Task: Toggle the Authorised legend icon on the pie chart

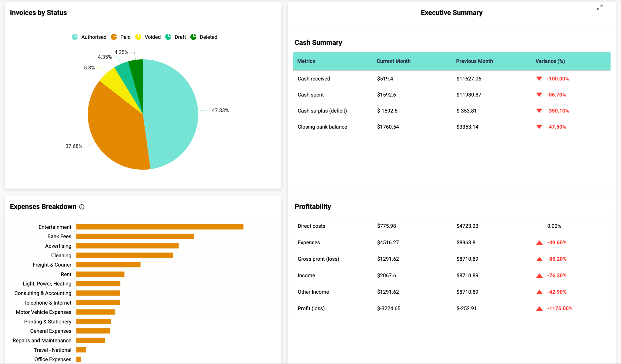Action: [75, 37]
